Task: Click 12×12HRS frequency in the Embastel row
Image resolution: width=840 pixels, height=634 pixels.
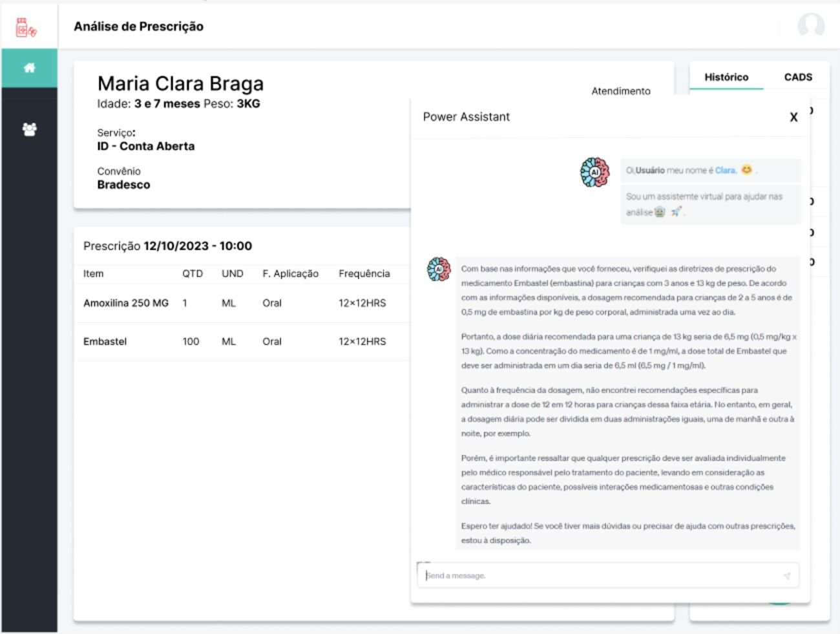Action: point(362,341)
